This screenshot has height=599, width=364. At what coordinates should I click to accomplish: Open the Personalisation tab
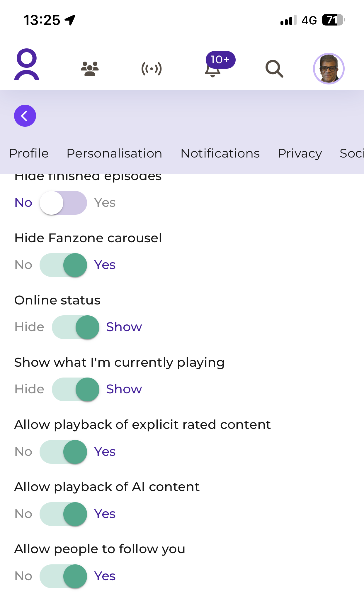click(x=115, y=153)
